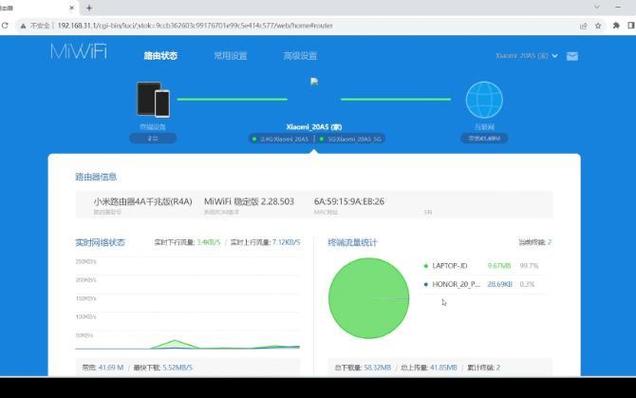The height and width of the screenshot is (398, 636).
Task: Click LAPTOP-JD's 9.67MB traffic value
Action: (499, 266)
